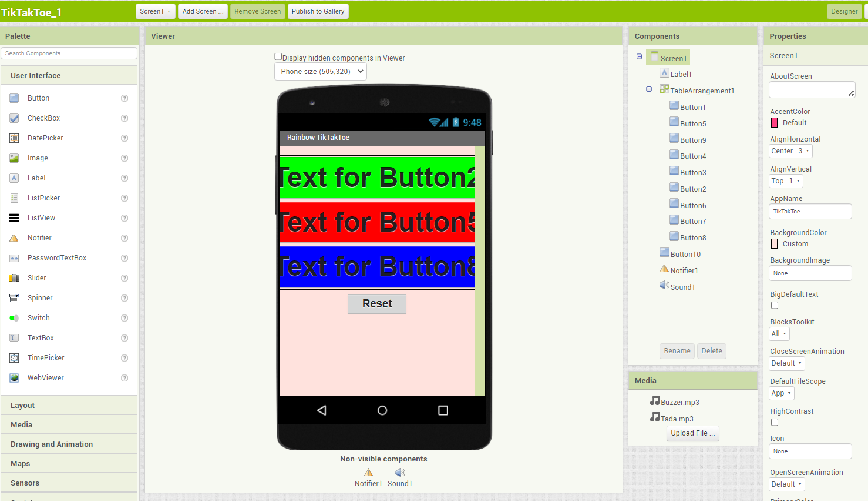The width and height of the screenshot is (868, 502).
Task: Enable Display hidden components in Viewer
Action: [x=278, y=57]
